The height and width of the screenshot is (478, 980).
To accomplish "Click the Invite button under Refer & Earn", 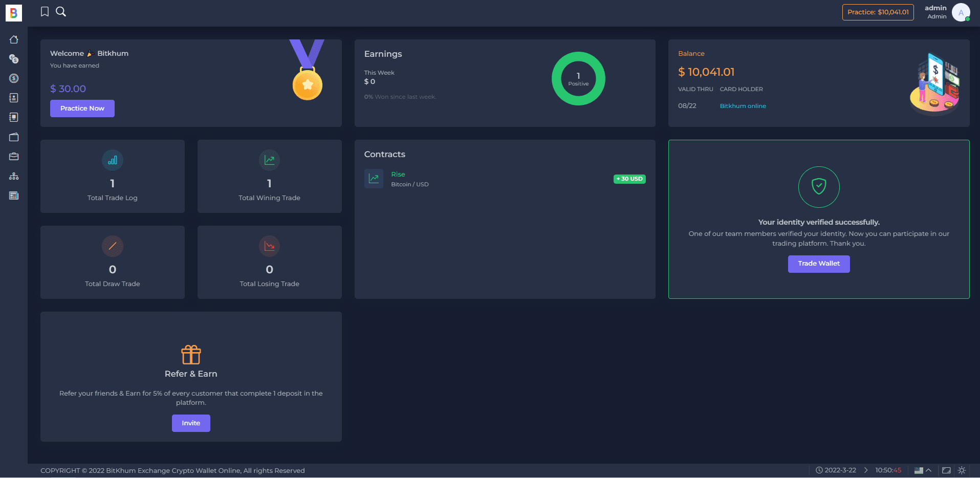I will (x=191, y=423).
